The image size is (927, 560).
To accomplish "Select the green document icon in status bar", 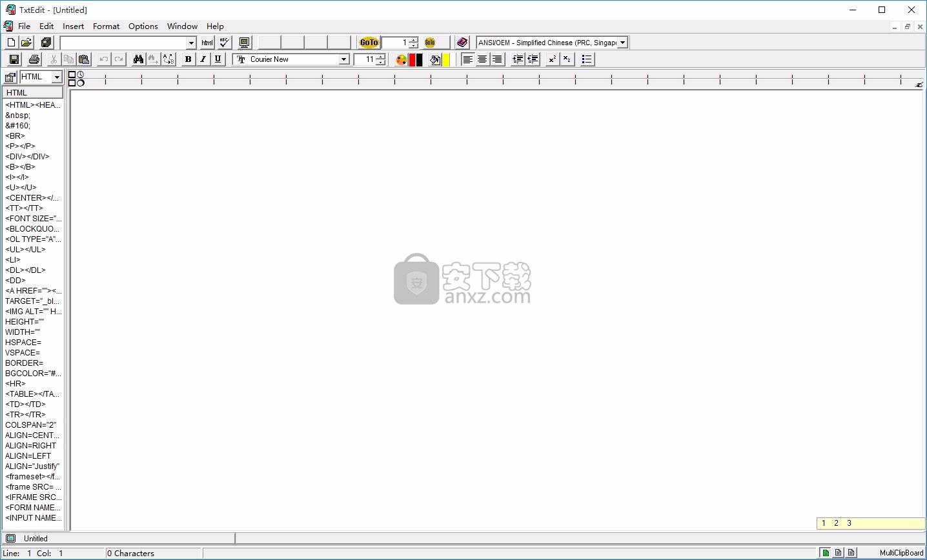I will tap(826, 553).
